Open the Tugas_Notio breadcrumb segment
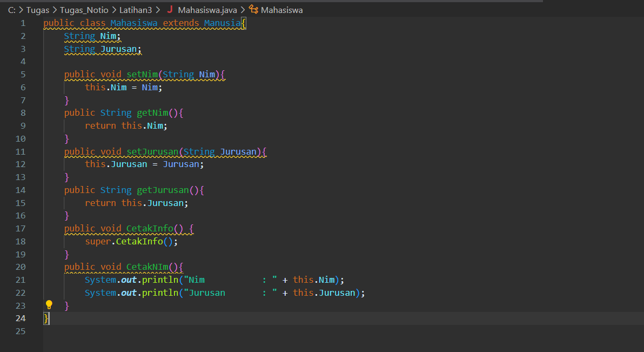This screenshot has width=644, height=352. [x=84, y=10]
